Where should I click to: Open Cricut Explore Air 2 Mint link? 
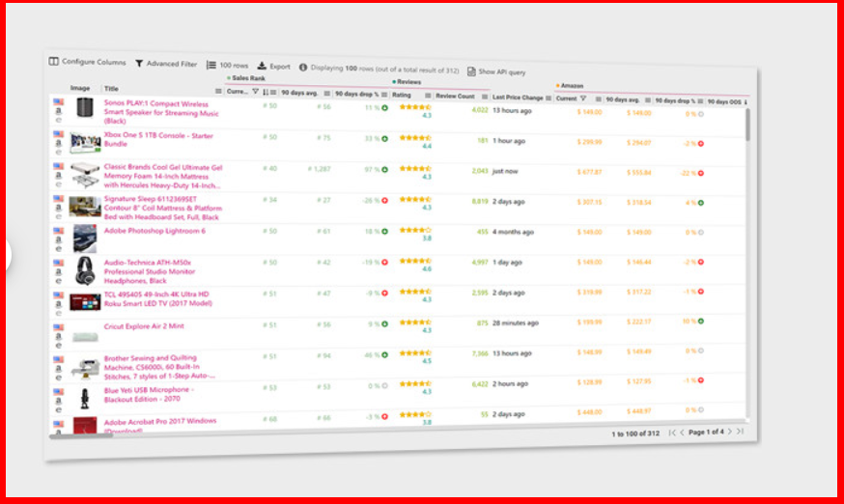pyautogui.click(x=144, y=326)
